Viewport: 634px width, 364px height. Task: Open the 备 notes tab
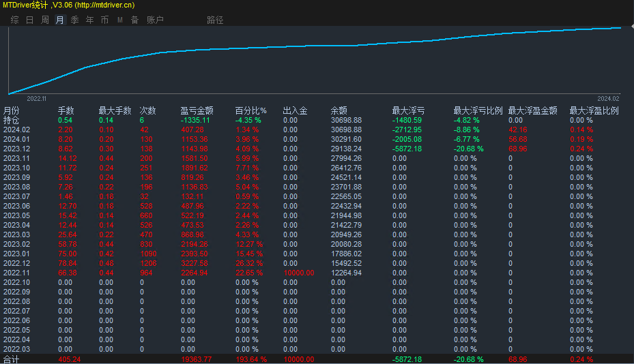(134, 20)
